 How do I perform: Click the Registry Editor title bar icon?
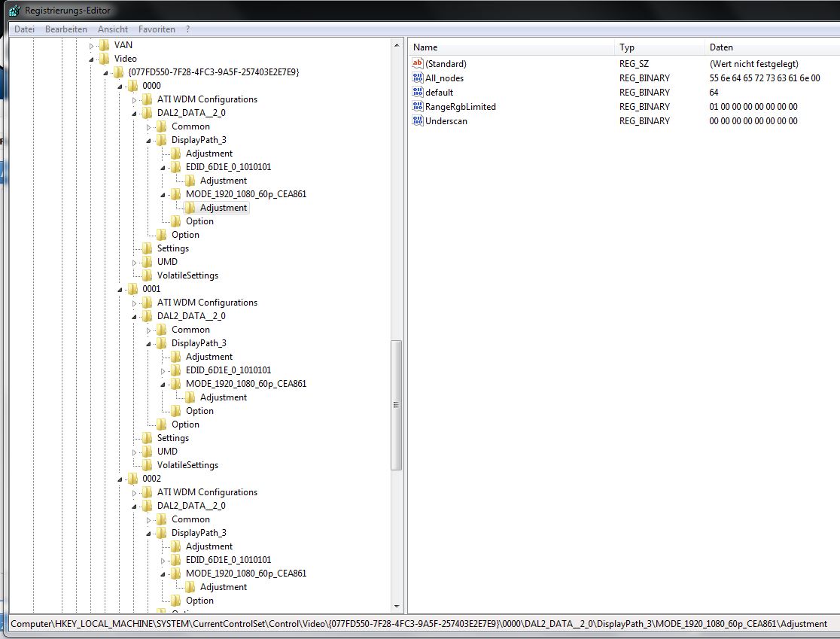click(x=14, y=11)
